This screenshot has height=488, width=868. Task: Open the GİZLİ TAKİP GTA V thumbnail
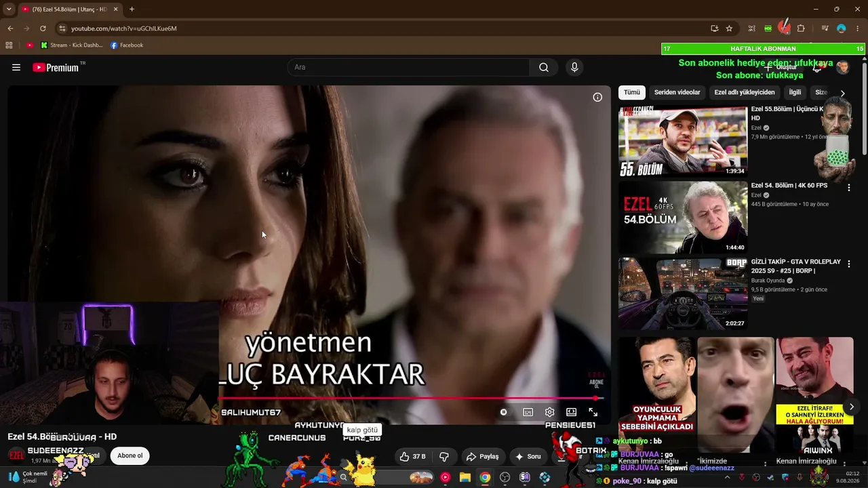coord(683,293)
